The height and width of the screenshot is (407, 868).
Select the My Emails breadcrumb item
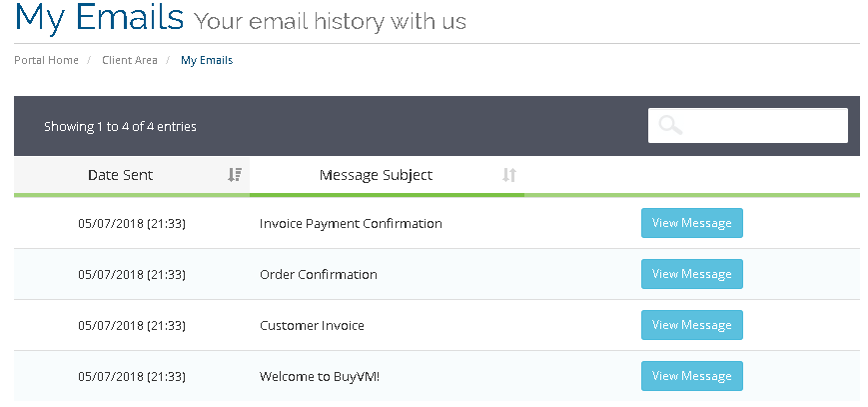pyautogui.click(x=207, y=61)
